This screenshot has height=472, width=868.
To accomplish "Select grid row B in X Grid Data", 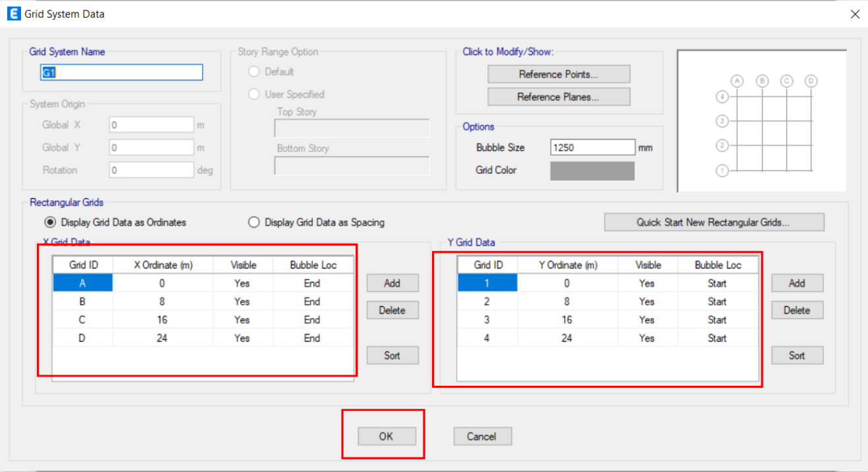I will point(82,302).
